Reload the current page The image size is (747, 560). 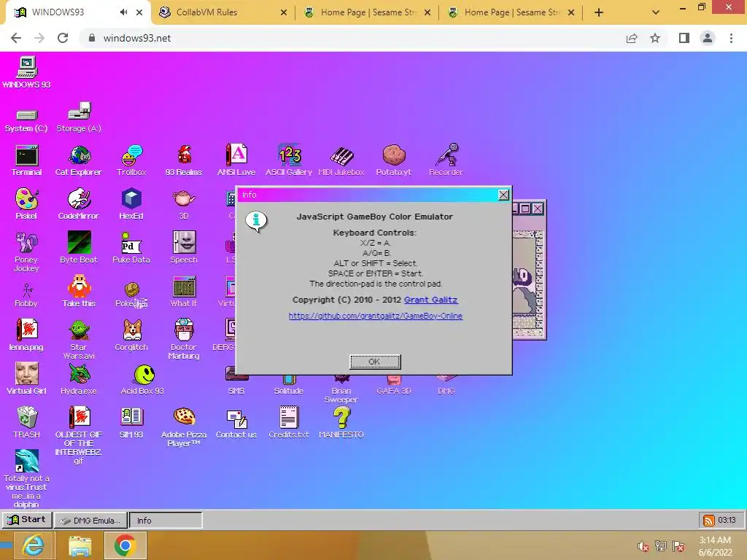click(63, 38)
